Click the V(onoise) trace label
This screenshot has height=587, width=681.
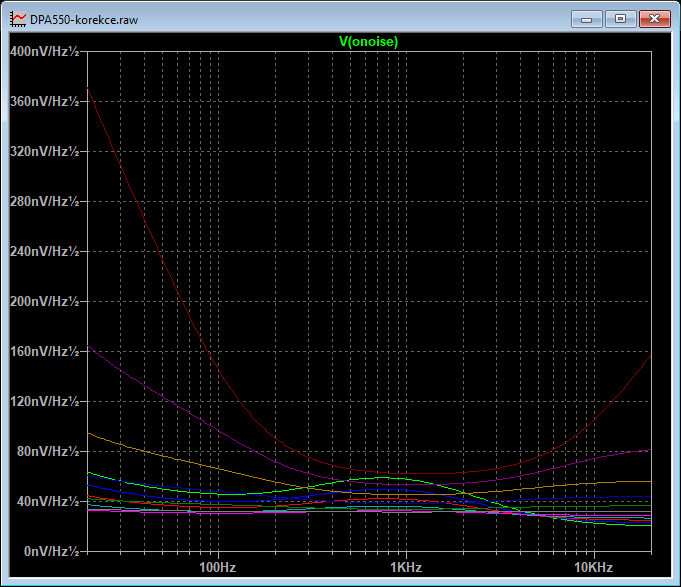368,42
